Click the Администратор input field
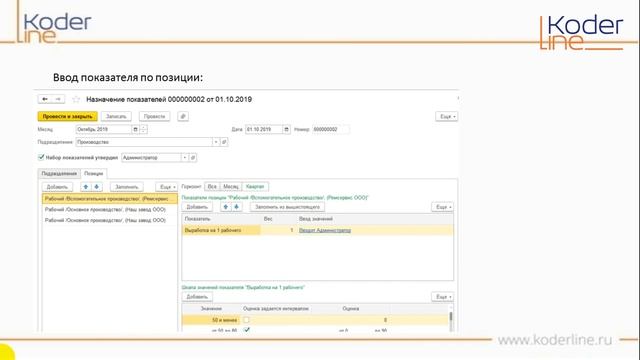The height and width of the screenshot is (360, 640). [151, 158]
